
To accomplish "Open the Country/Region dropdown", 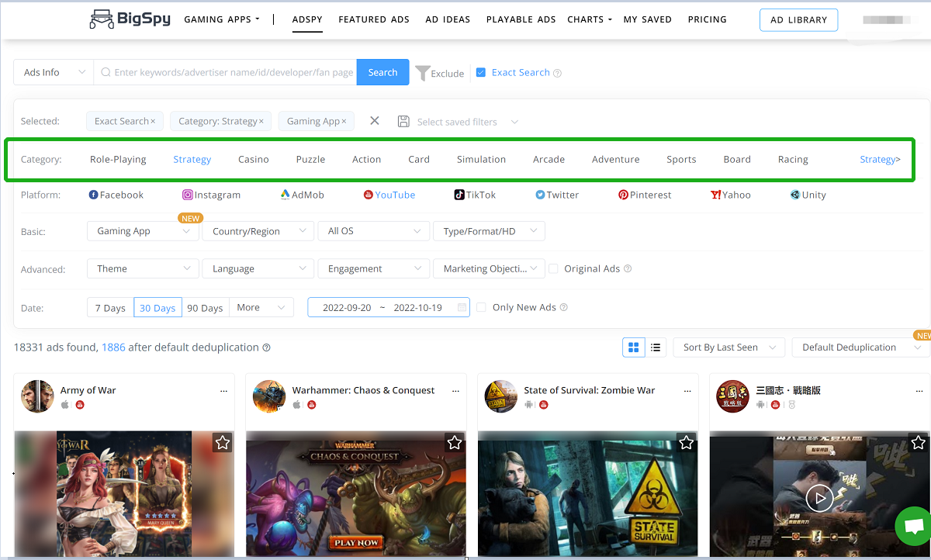I will pyautogui.click(x=258, y=231).
